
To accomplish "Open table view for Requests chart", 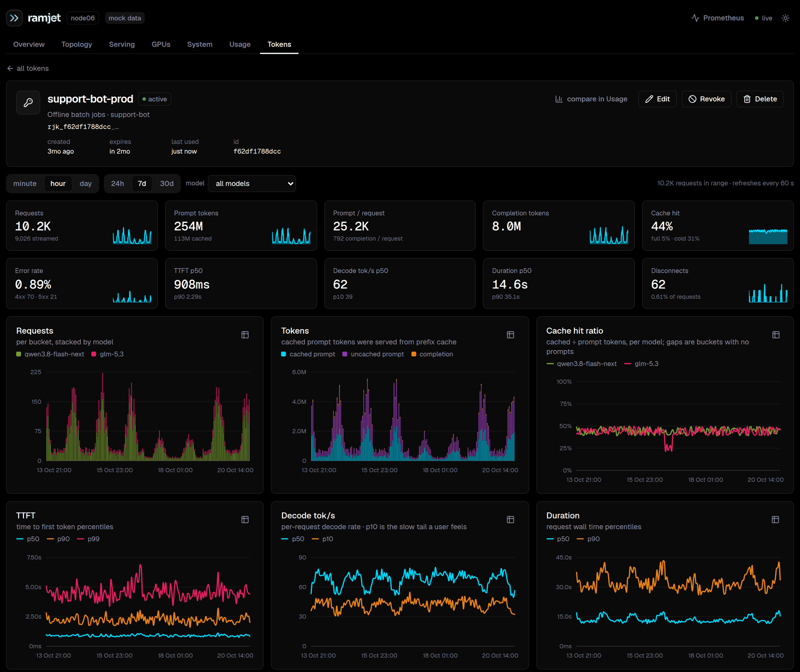I will pos(245,335).
